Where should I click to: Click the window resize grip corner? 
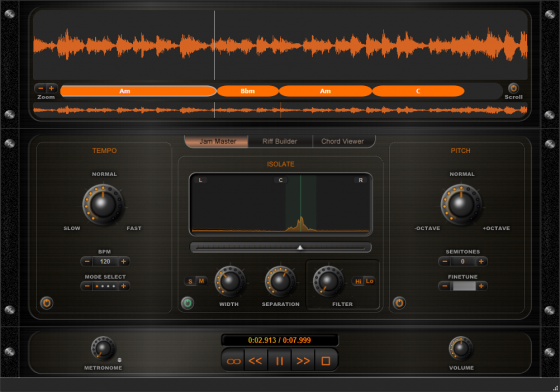555,388
